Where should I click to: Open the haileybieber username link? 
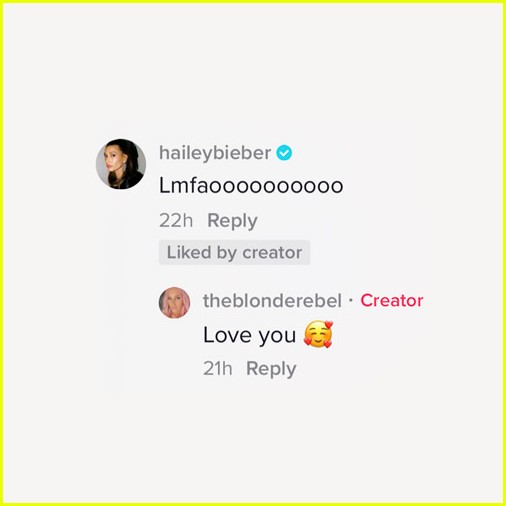click(x=215, y=153)
